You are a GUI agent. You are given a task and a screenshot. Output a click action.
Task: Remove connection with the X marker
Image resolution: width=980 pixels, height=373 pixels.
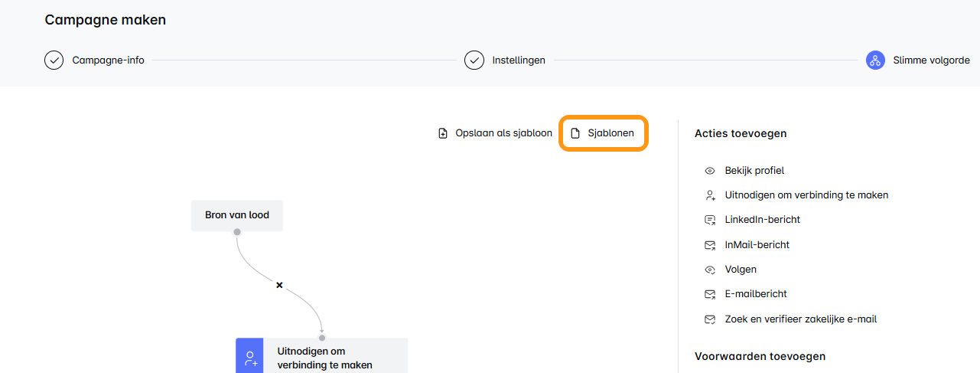tap(279, 285)
